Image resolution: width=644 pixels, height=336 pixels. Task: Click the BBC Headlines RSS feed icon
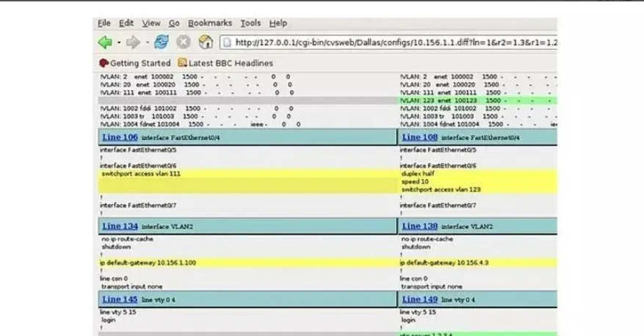(182, 63)
